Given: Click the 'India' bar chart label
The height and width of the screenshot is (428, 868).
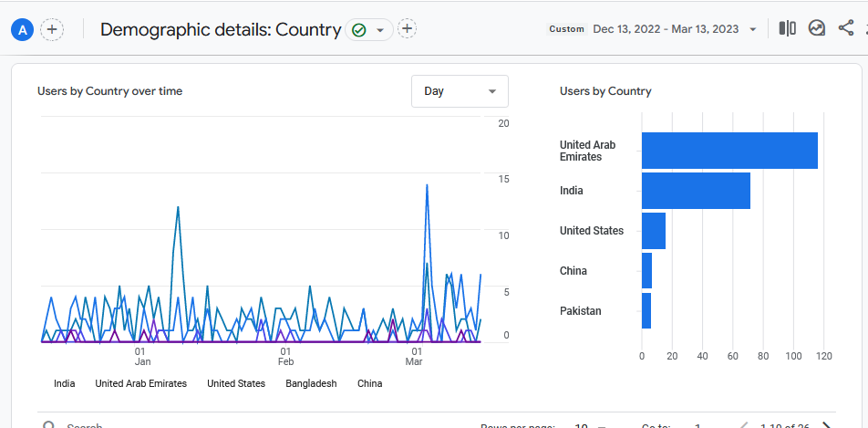Looking at the screenshot, I should (x=572, y=191).
